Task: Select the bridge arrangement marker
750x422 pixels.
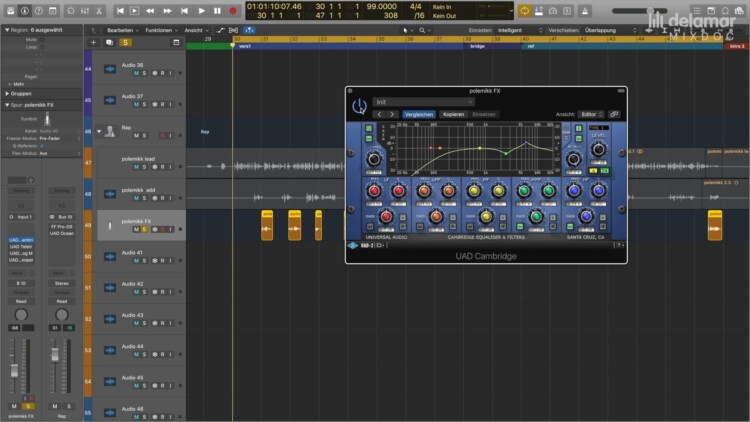Action: point(492,46)
